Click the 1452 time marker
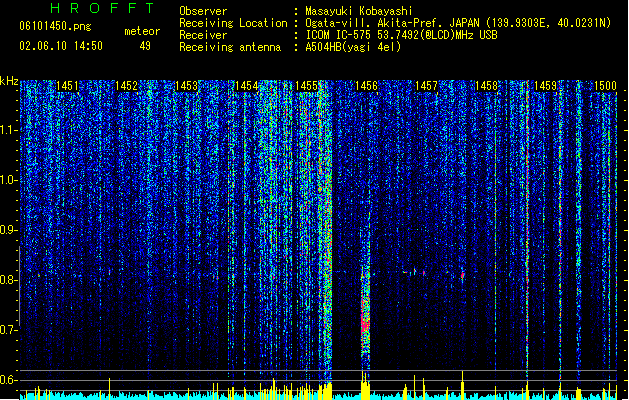Image resolution: width=629 pixels, height=400 pixels. click(127, 86)
